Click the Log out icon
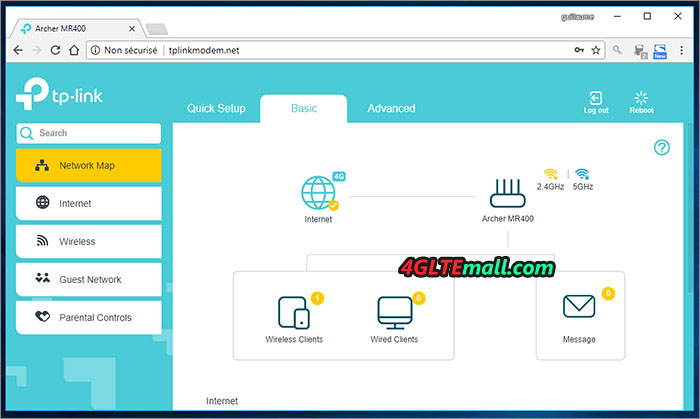700x419 pixels. coord(596,99)
